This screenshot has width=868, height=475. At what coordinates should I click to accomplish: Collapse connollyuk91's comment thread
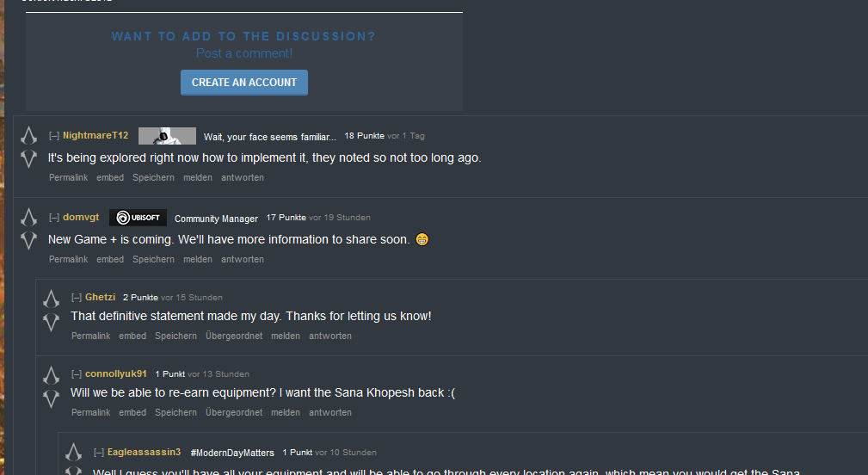pos(77,374)
